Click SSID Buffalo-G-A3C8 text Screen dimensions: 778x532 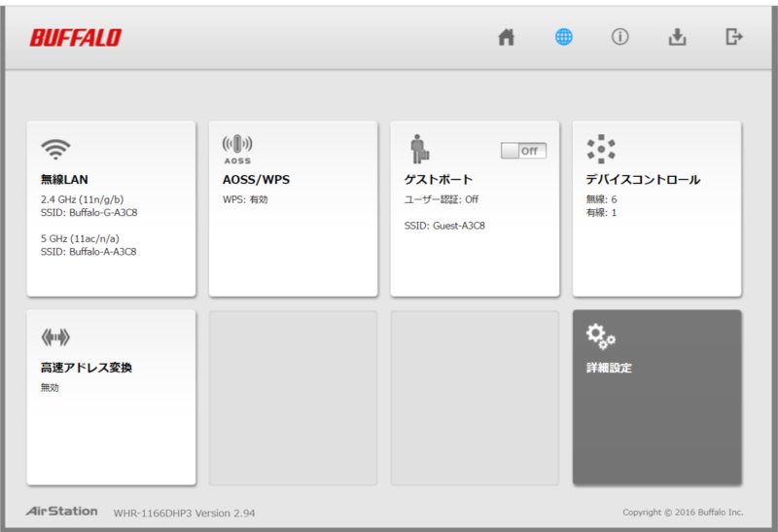coord(88,212)
